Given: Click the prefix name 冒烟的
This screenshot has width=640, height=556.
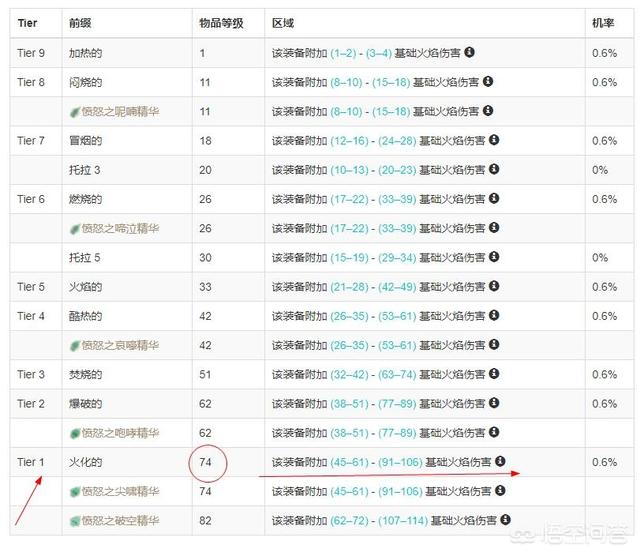Looking at the screenshot, I should click(85, 141).
